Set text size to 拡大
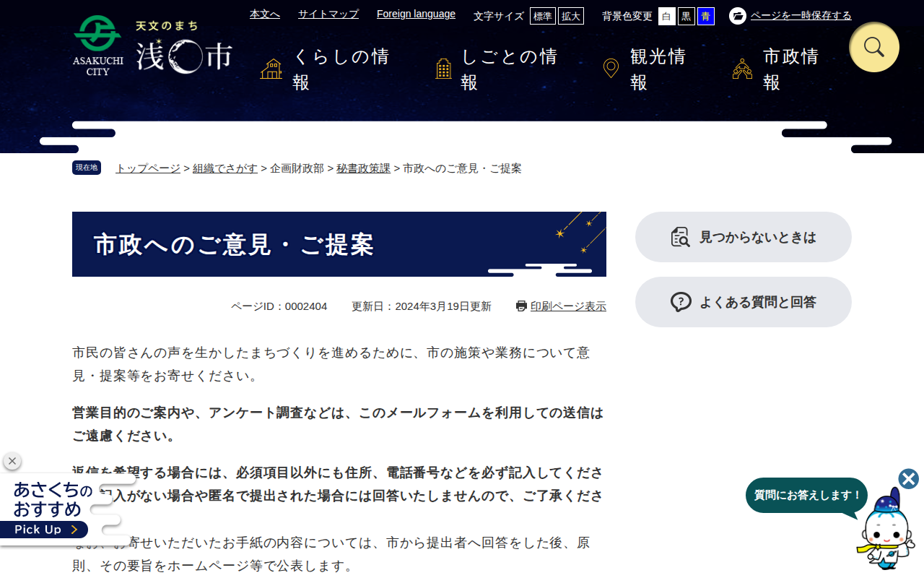This screenshot has width=924, height=578. [x=571, y=16]
